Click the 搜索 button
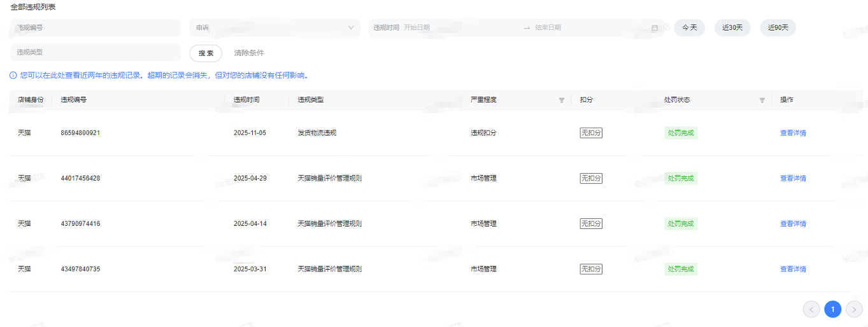The image size is (868, 327). pyautogui.click(x=206, y=53)
